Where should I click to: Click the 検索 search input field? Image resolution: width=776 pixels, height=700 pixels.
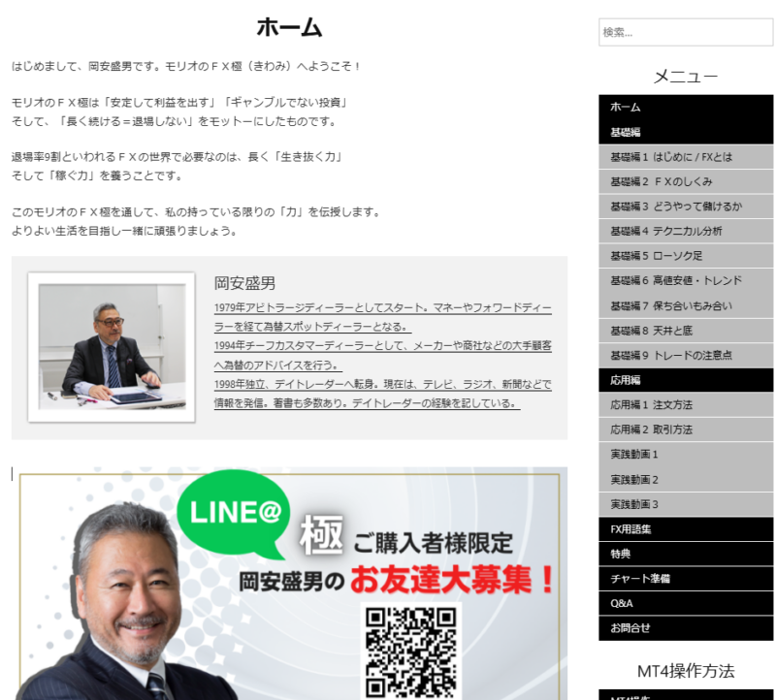[x=686, y=32]
